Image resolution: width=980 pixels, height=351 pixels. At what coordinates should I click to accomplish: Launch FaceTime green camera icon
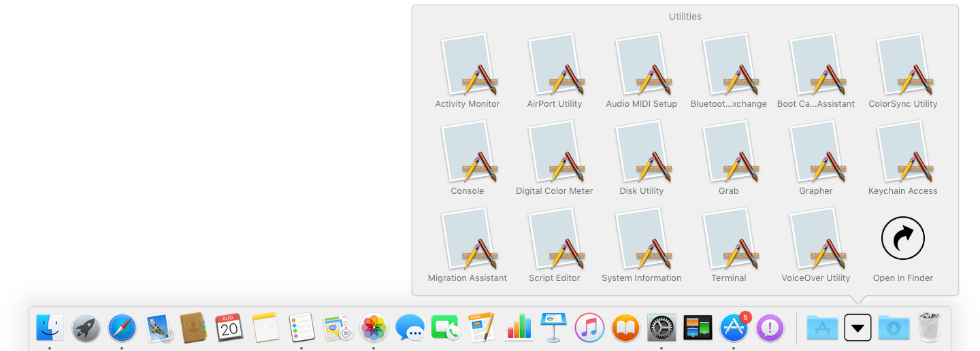point(446,328)
